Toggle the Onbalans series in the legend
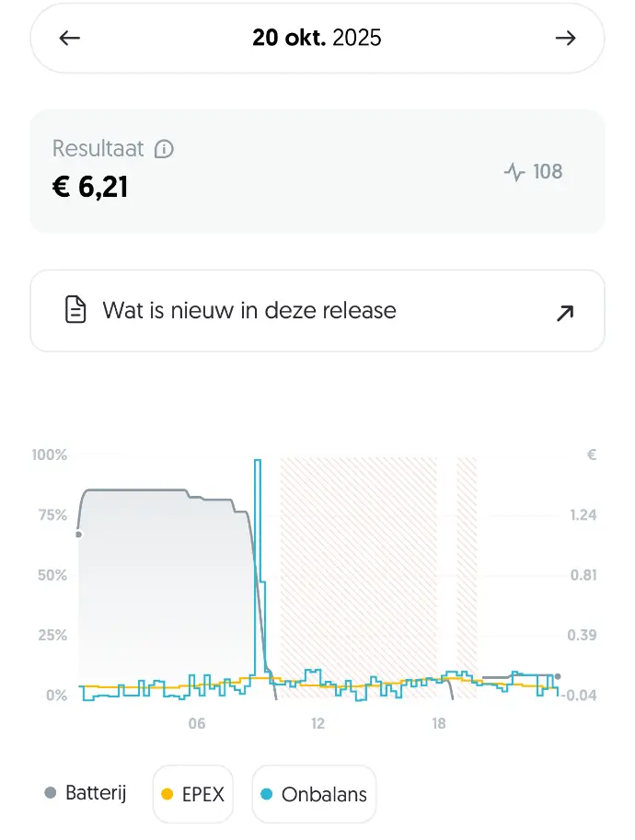635x840 pixels. (314, 793)
